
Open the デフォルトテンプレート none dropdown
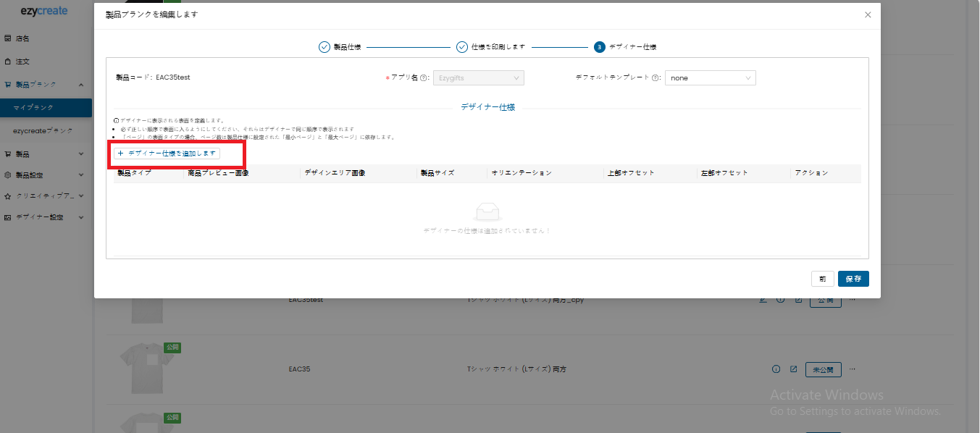(x=710, y=78)
